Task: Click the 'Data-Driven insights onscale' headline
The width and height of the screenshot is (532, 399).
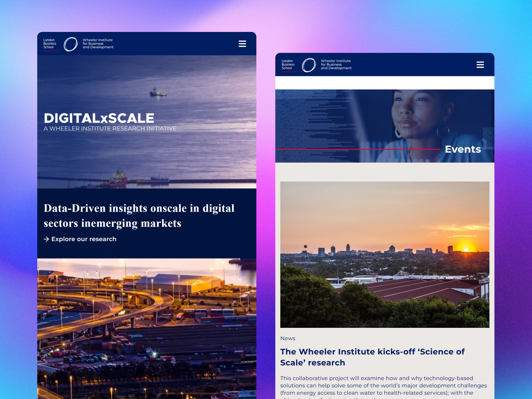Action: click(139, 215)
